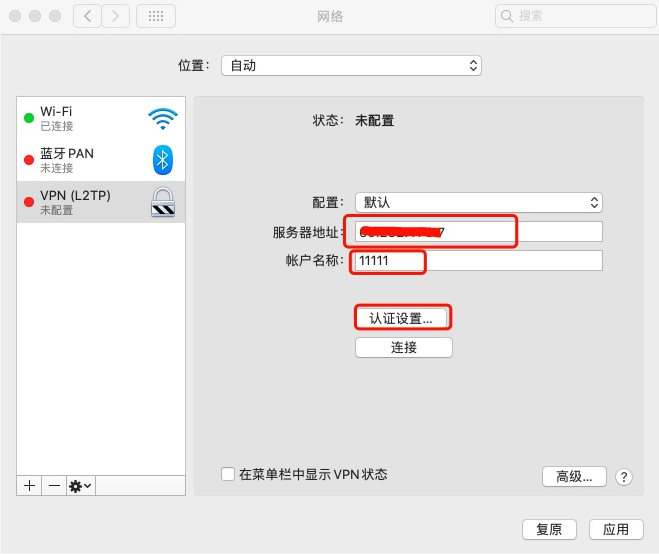Click the 应用 apply button
This screenshot has height=554, width=659.
(x=616, y=529)
